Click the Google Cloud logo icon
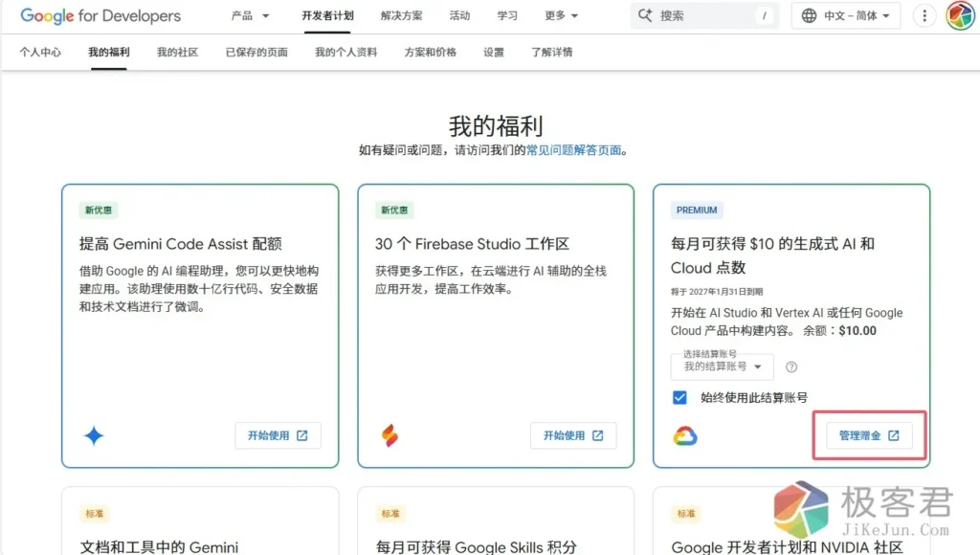Screen dimensions: 980x555 point(685,436)
